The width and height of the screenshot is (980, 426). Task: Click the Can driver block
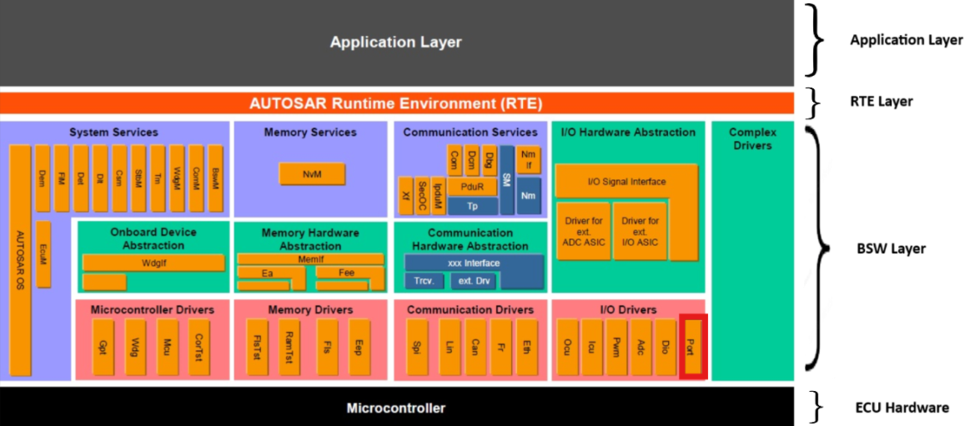click(x=475, y=346)
